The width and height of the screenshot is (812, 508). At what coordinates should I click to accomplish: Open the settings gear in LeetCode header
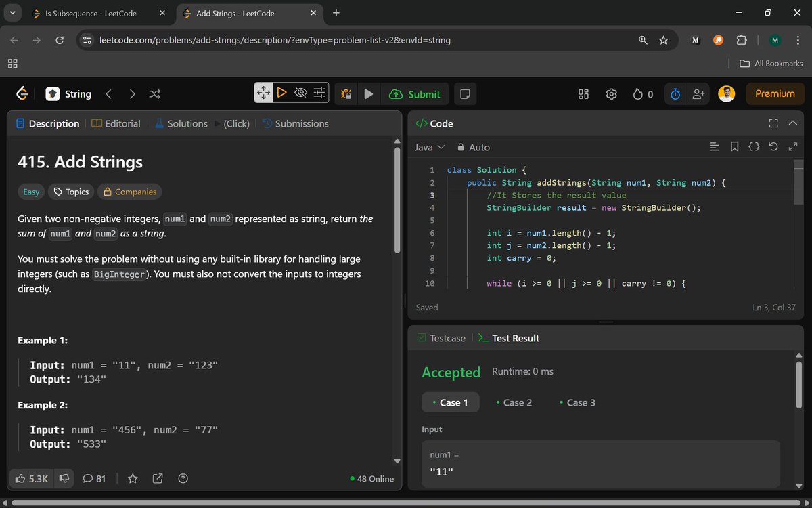[x=612, y=94]
